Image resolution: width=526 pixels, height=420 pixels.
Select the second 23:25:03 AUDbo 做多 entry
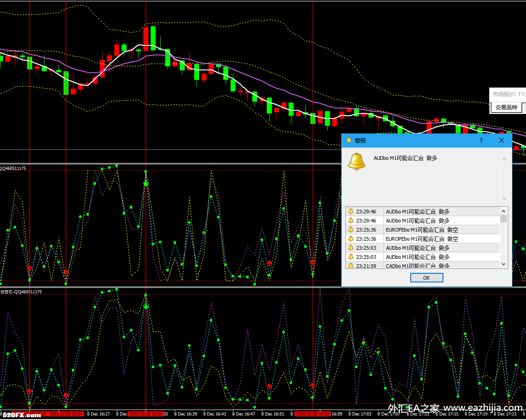pos(423,257)
